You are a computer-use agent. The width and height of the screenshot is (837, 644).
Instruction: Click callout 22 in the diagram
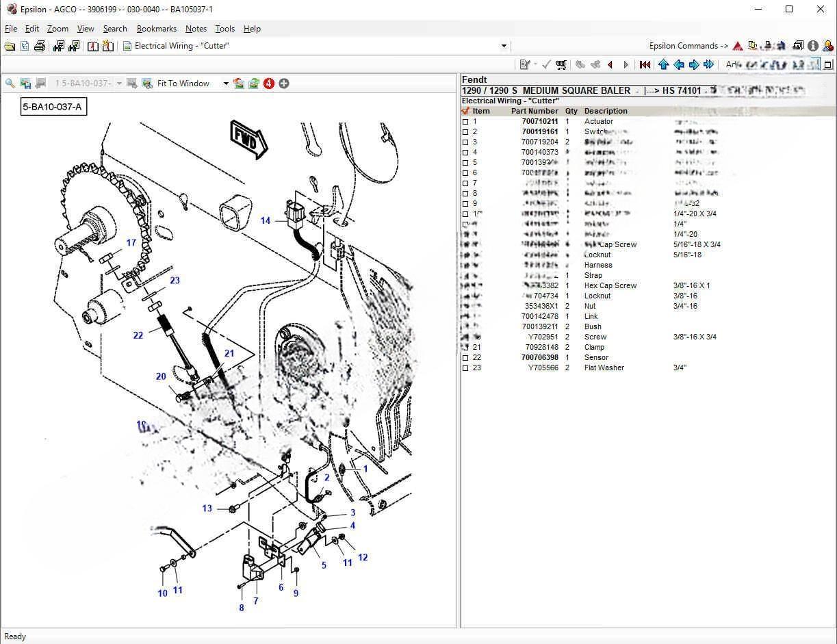[x=138, y=335]
